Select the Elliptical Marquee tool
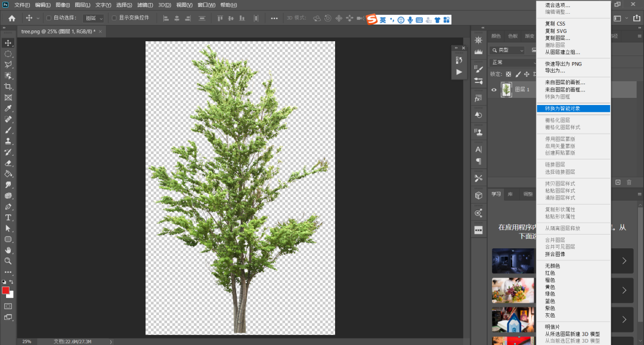 click(x=8, y=54)
